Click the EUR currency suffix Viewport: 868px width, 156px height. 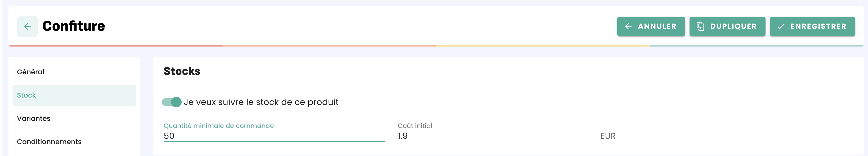pos(607,136)
